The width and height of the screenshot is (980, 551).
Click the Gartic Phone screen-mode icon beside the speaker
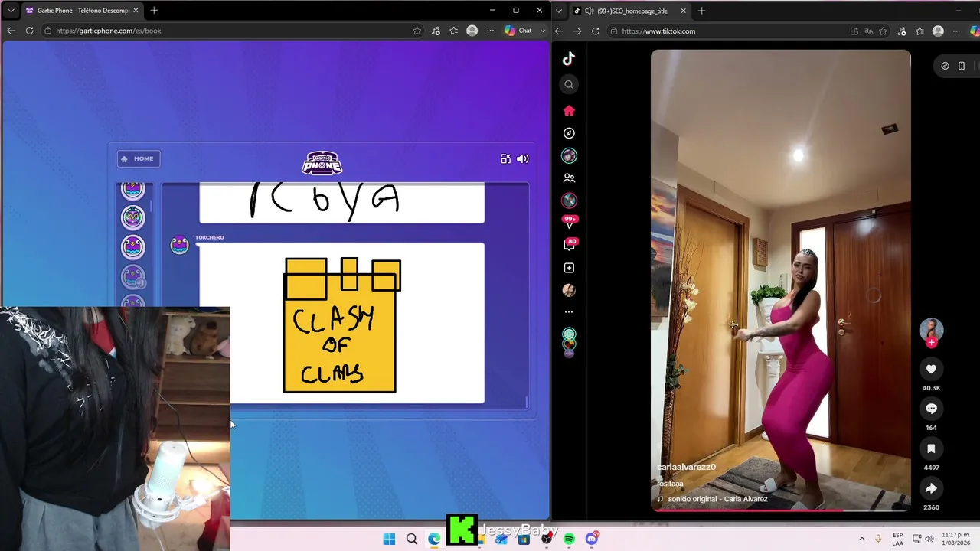coord(505,159)
